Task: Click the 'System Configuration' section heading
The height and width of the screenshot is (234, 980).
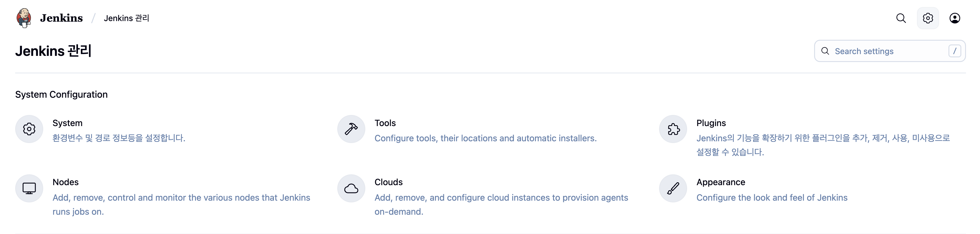Action: coord(61,94)
